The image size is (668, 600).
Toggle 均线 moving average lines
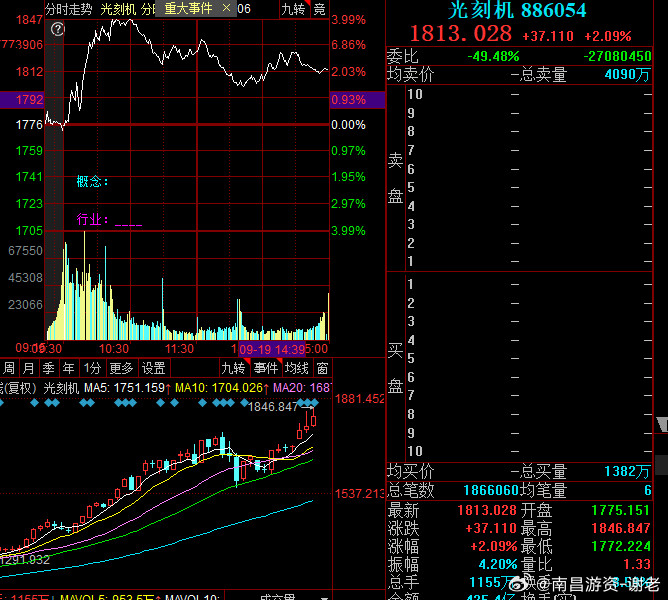pos(297,368)
